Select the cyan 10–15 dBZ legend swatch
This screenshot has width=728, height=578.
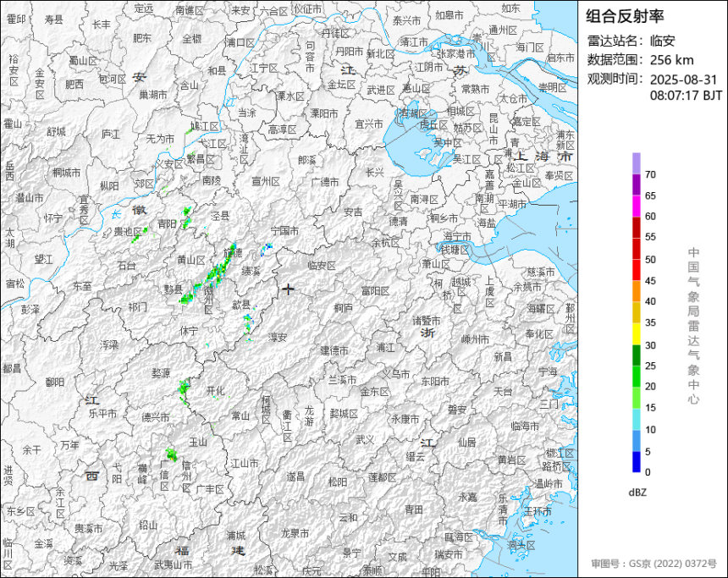pyautogui.click(x=636, y=419)
